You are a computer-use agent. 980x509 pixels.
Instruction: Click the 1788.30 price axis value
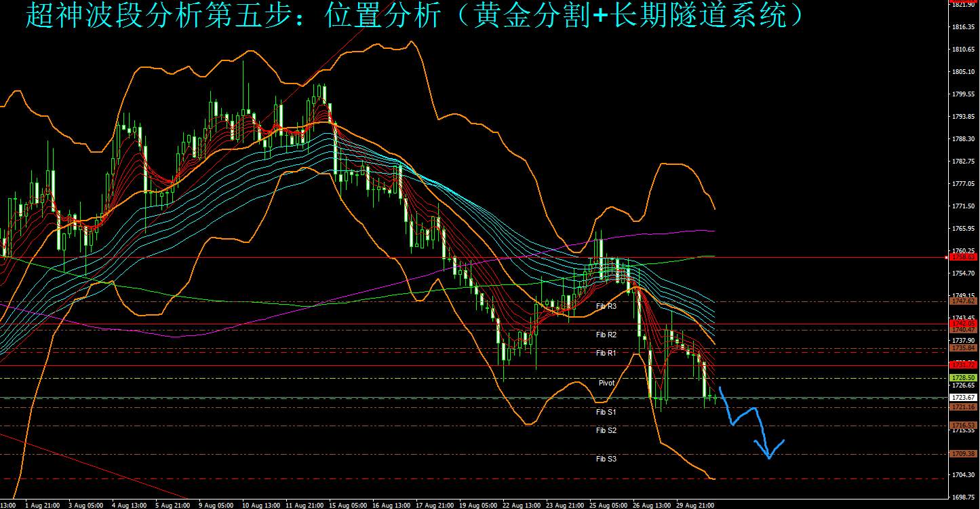tap(964, 139)
